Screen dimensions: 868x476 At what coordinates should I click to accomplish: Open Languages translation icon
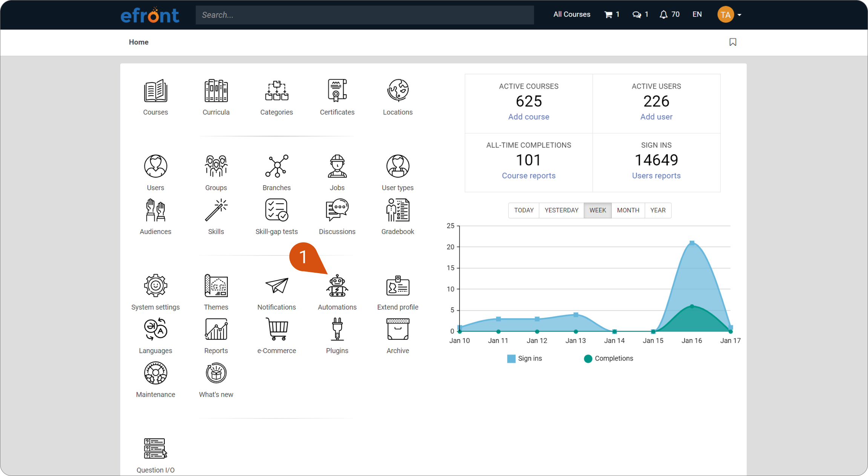(x=155, y=329)
